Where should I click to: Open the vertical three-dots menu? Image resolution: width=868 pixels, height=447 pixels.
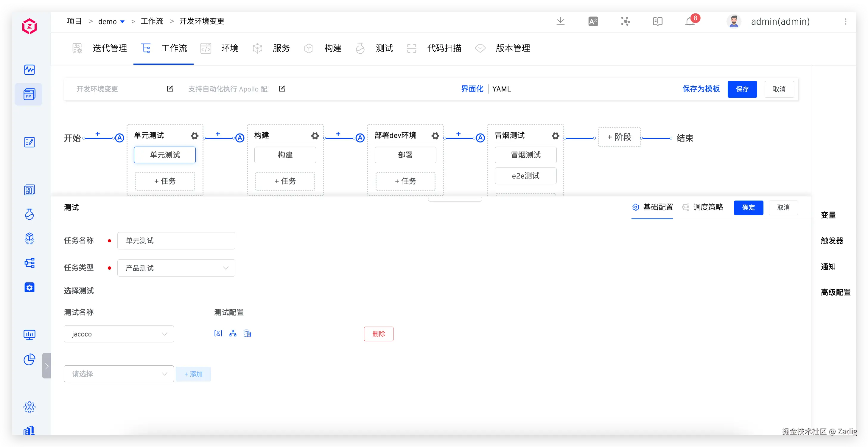(x=845, y=21)
